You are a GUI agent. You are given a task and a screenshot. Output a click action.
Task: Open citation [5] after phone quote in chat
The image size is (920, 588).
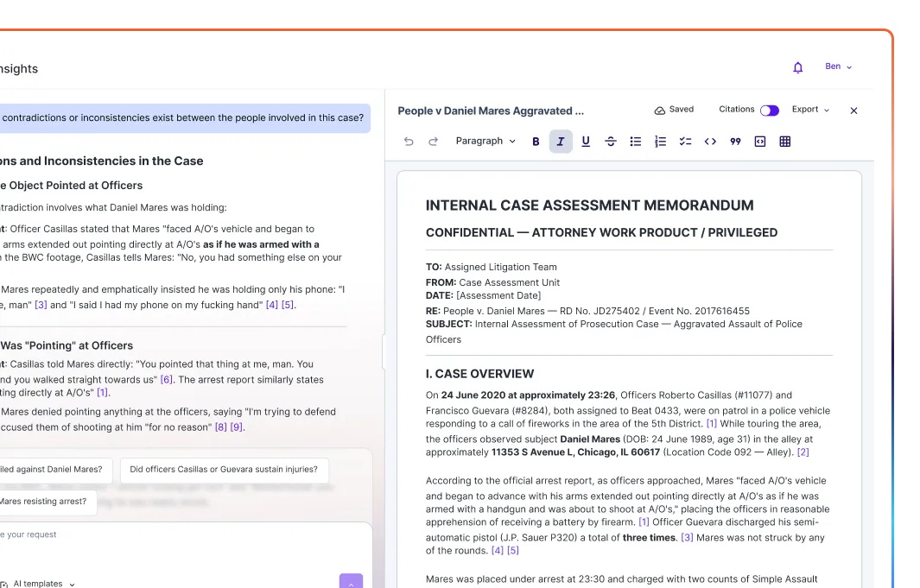(288, 305)
